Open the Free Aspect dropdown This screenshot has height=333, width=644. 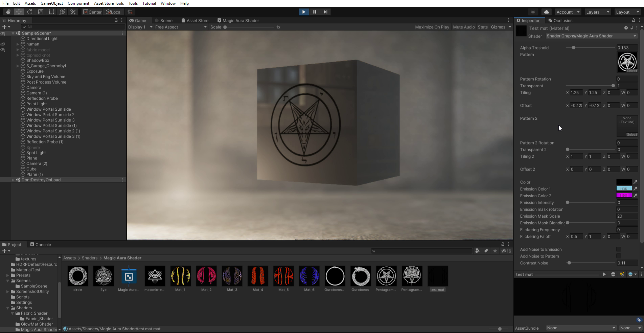point(181,27)
